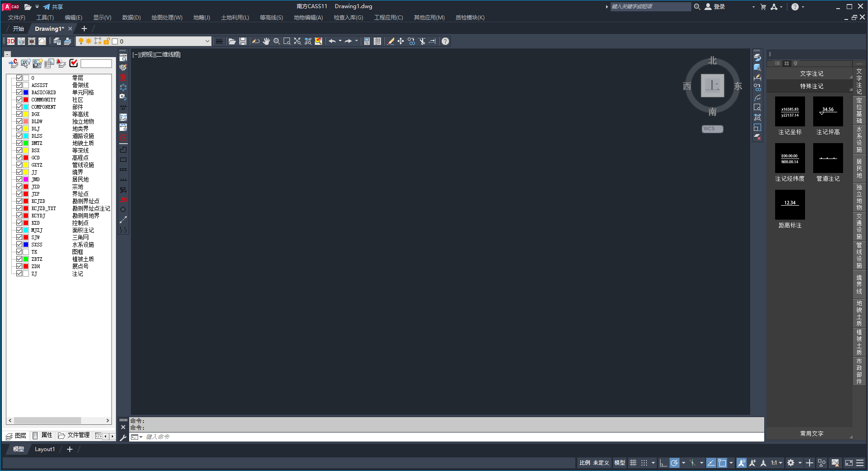Uncheck the DGX contour layer checkbox
This screenshot has width=868, height=471.
[19, 114]
